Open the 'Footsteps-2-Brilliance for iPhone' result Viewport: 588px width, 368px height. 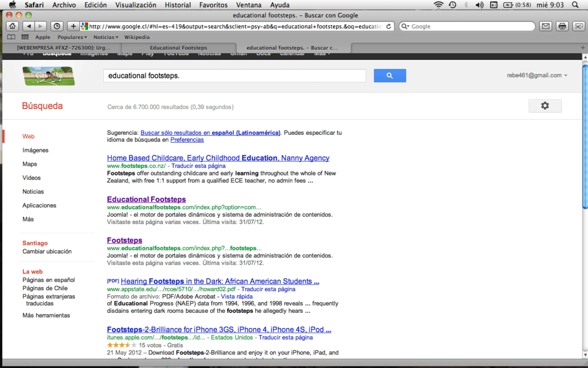pyautogui.click(x=219, y=329)
